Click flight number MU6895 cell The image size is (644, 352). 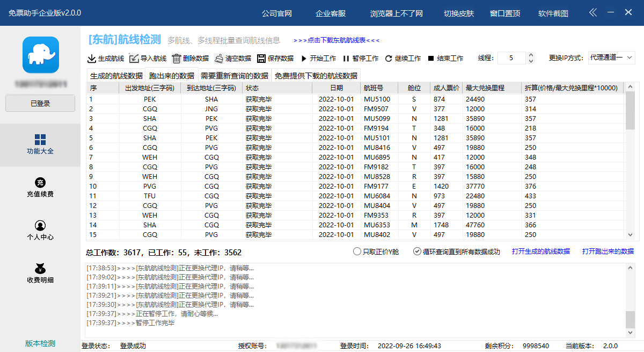379,157
